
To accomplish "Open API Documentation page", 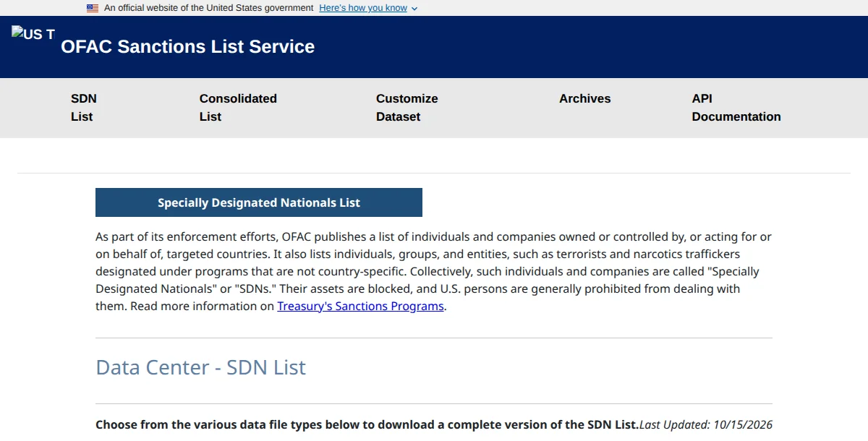I will pyautogui.click(x=736, y=108).
